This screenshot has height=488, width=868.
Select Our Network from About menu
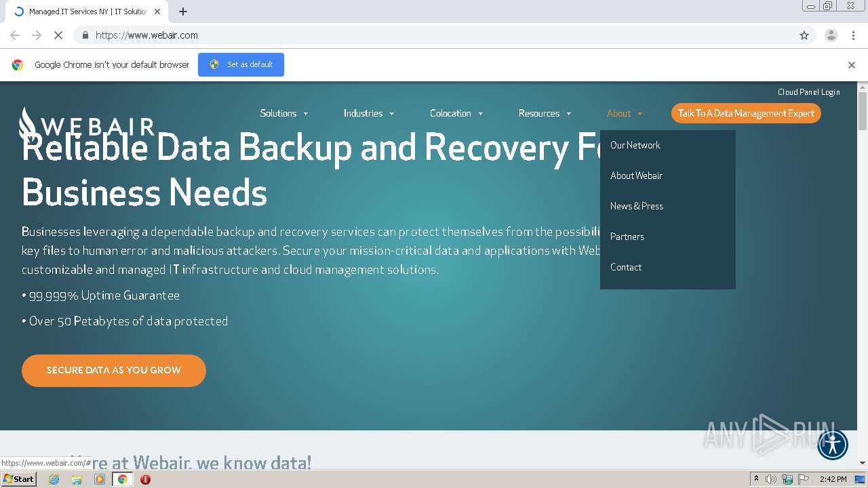click(635, 145)
